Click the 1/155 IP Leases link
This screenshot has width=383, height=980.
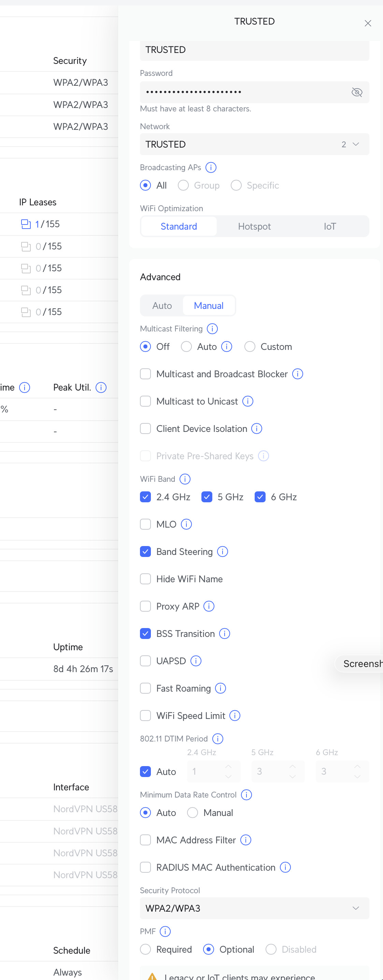pos(47,224)
